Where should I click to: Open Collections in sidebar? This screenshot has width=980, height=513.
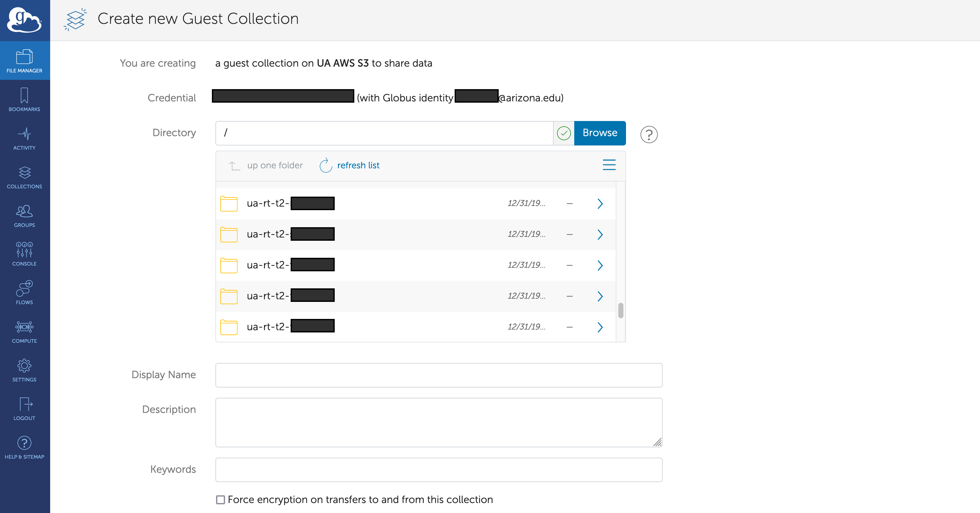click(x=25, y=177)
